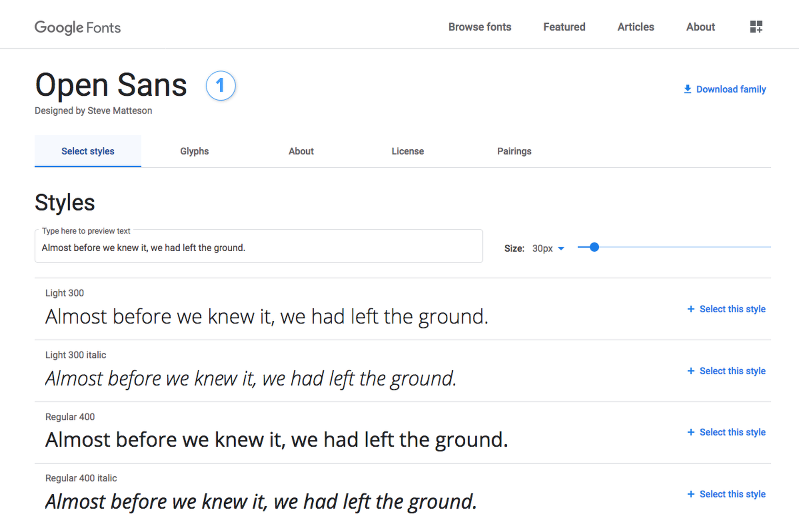Open the License tab
The width and height of the screenshot is (799, 532).
[408, 151]
